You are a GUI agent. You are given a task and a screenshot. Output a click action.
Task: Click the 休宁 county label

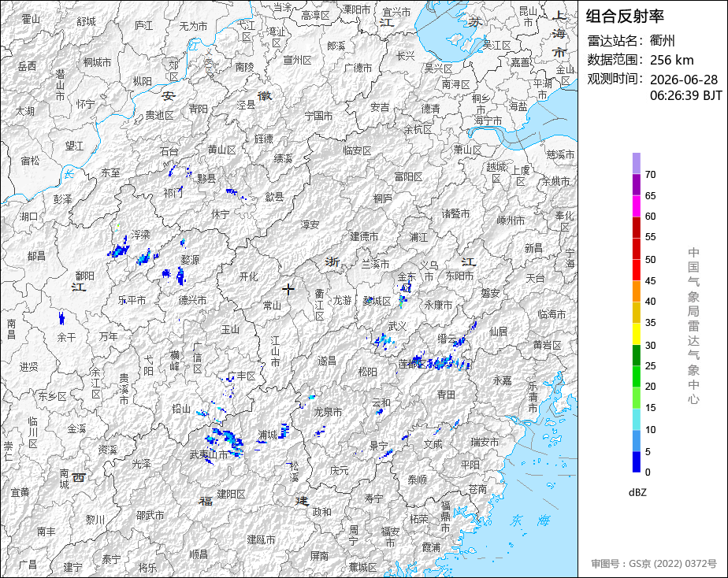click(x=220, y=214)
